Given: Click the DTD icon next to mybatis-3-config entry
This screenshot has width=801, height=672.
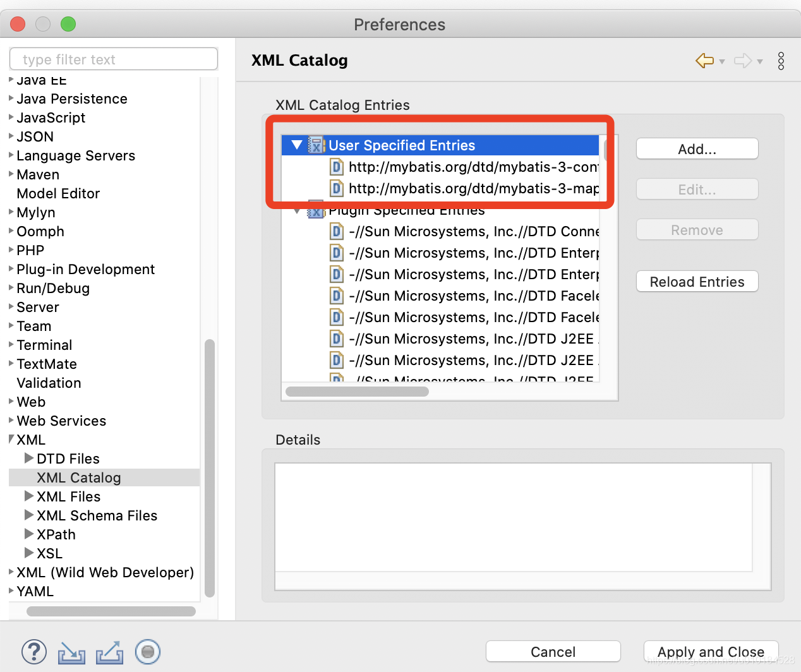Looking at the screenshot, I should point(336,167).
